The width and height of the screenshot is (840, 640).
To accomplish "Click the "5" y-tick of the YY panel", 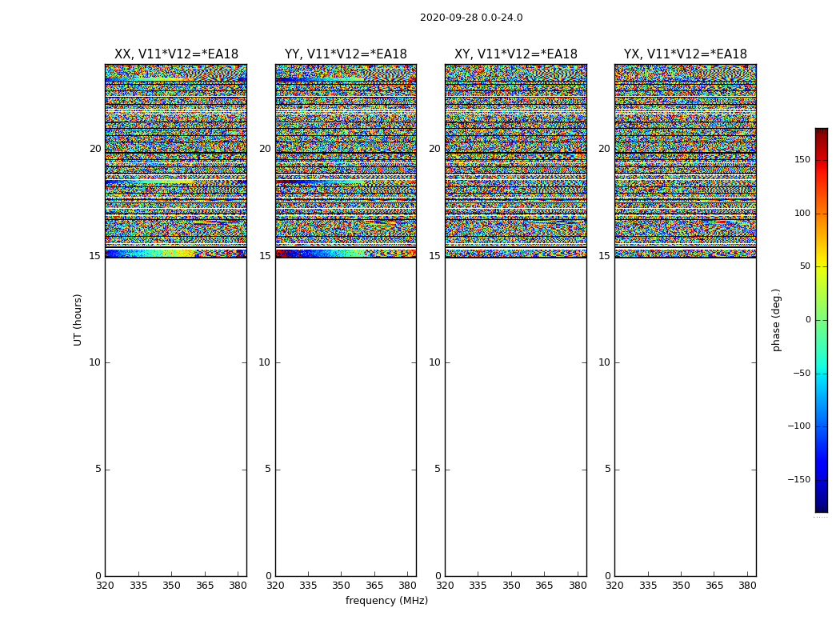I will (267, 469).
